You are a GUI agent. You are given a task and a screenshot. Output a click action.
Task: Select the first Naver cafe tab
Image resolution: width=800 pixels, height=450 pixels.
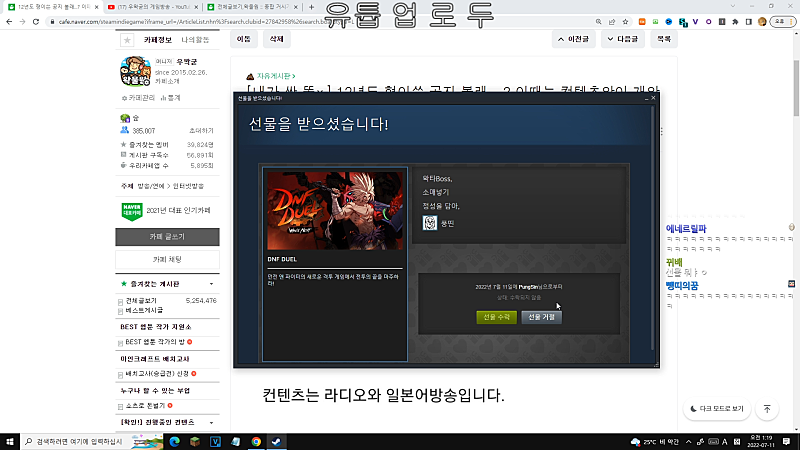53,7
